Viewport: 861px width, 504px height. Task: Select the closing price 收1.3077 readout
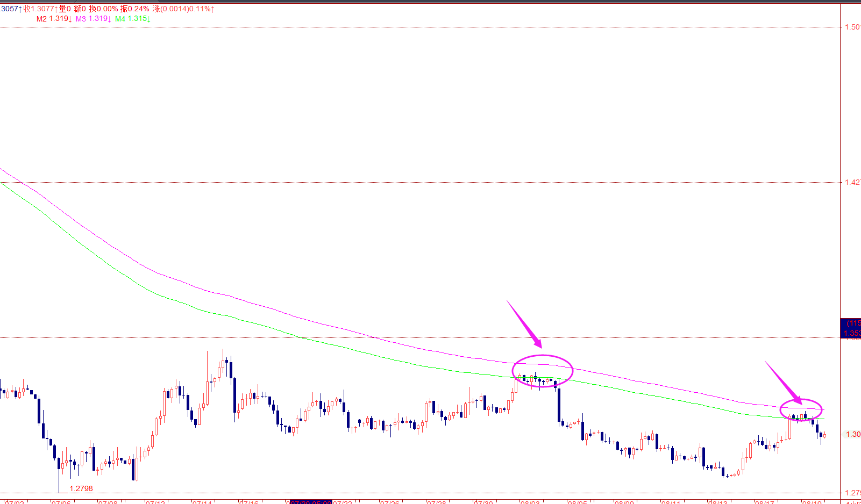coord(40,9)
